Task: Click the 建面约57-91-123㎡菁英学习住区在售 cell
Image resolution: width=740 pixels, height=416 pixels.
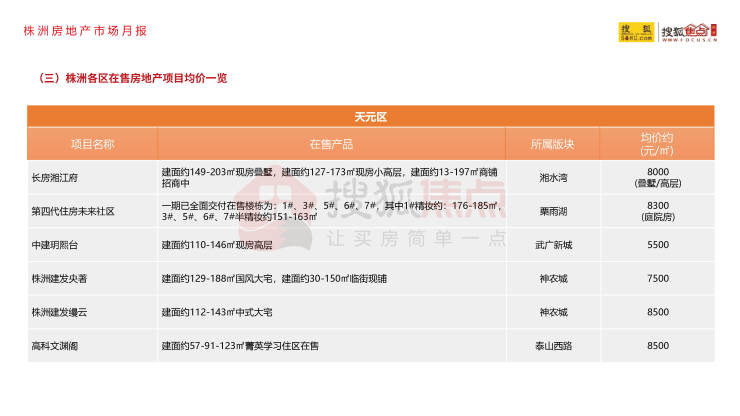Action: 331,346
